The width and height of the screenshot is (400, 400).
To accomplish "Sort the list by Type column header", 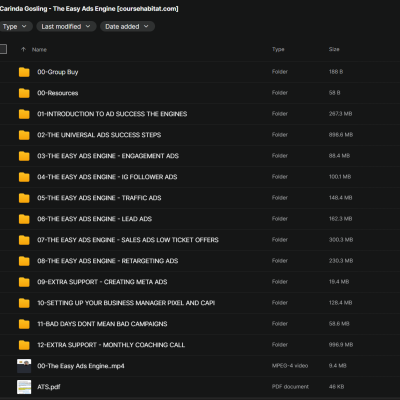I will [x=278, y=49].
